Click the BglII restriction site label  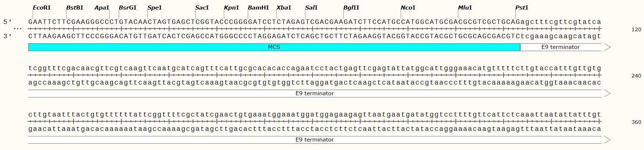pyautogui.click(x=351, y=8)
